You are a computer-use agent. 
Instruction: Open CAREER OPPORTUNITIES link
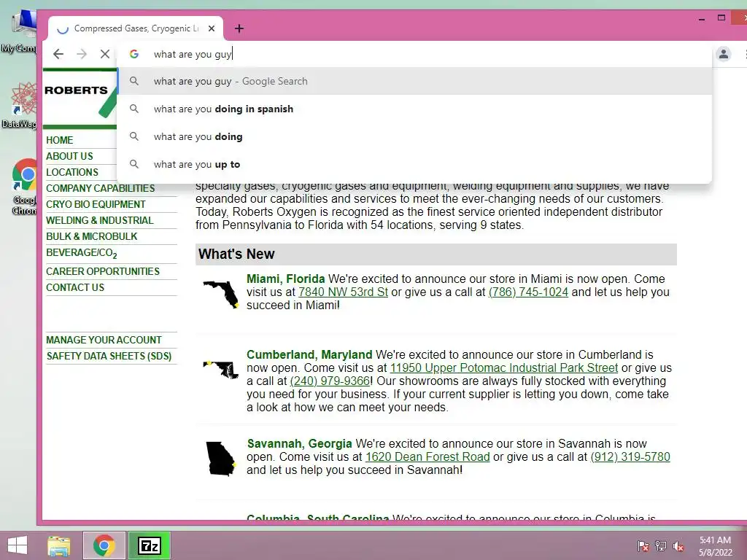pyautogui.click(x=103, y=271)
